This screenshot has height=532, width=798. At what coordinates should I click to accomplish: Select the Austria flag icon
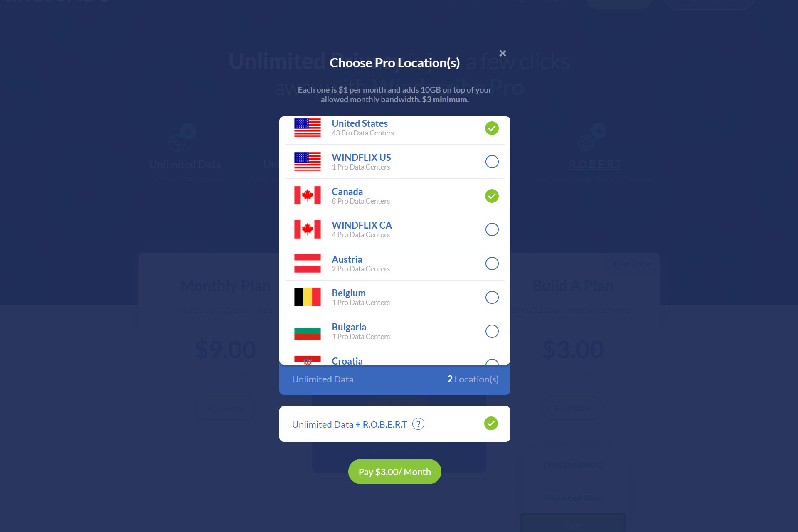308,263
